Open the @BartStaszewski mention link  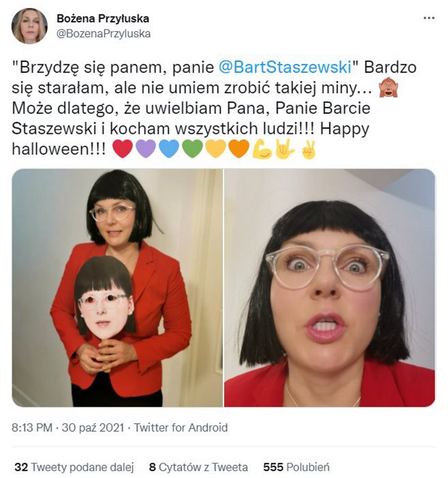285,67
